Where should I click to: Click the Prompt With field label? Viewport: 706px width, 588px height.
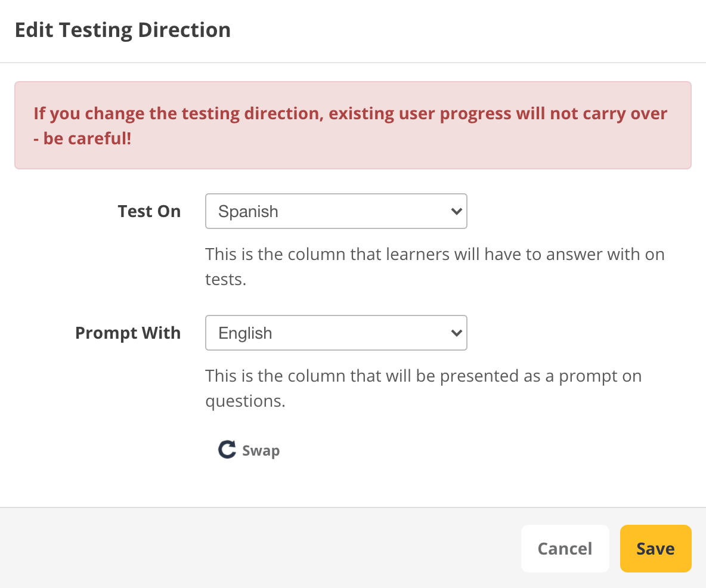(128, 333)
